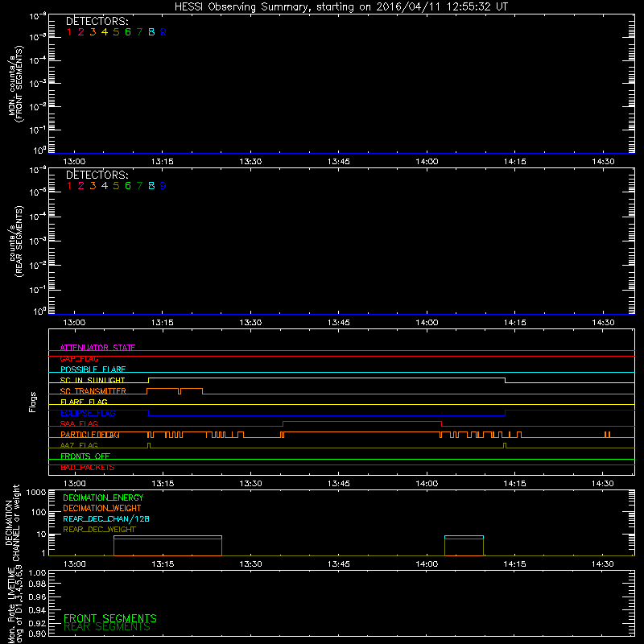Click the SC_IN_SUNLIGHT flag label
644x644 pixels.
pos(93,380)
